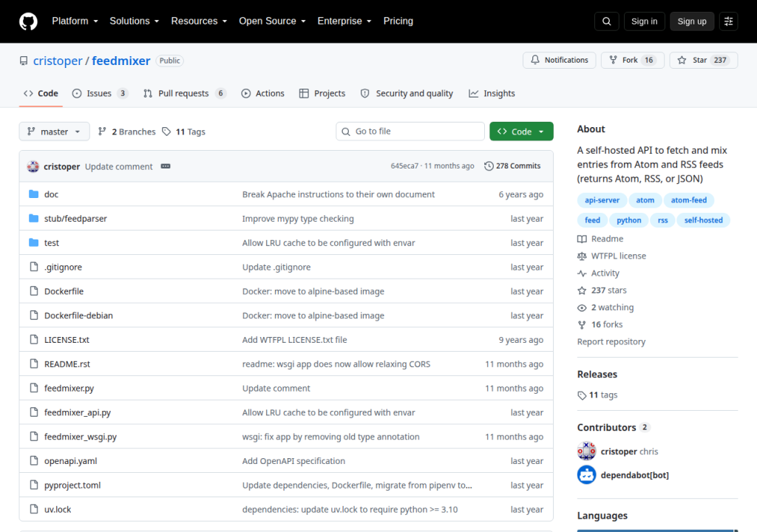Viewport: 757px width, 532px height.
Task: Switch to the Pull requests tab
Action: pos(184,94)
